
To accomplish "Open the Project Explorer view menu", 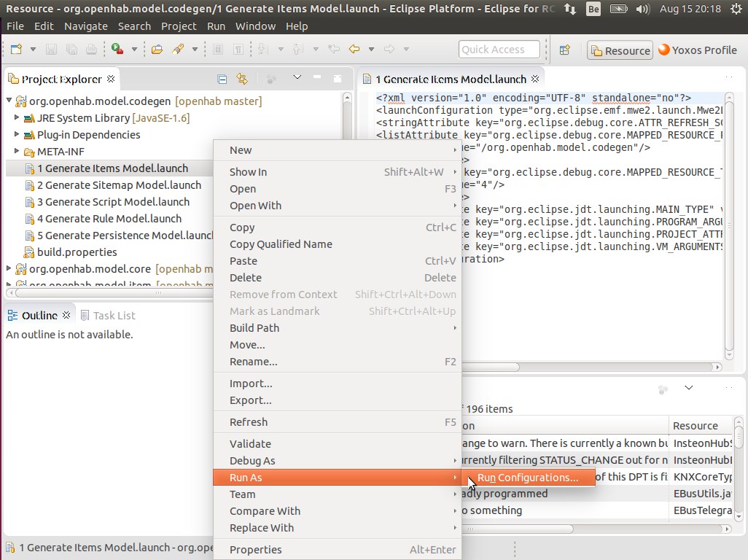I will [x=297, y=77].
